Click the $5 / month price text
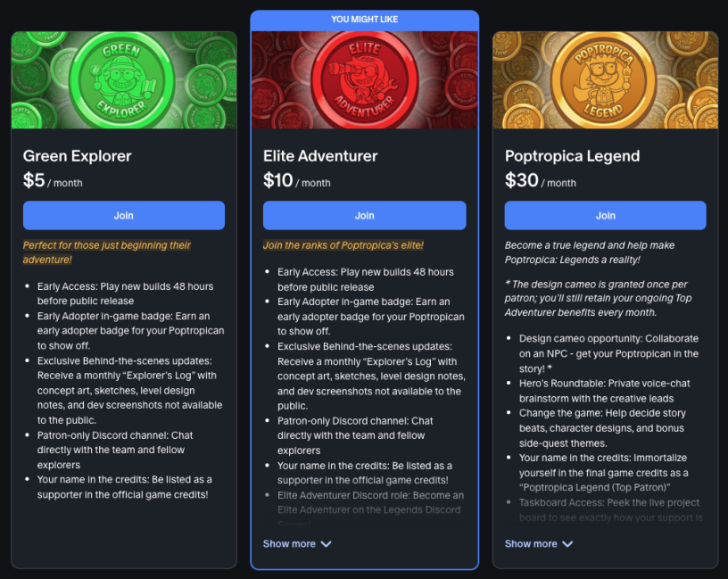 click(x=53, y=181)
